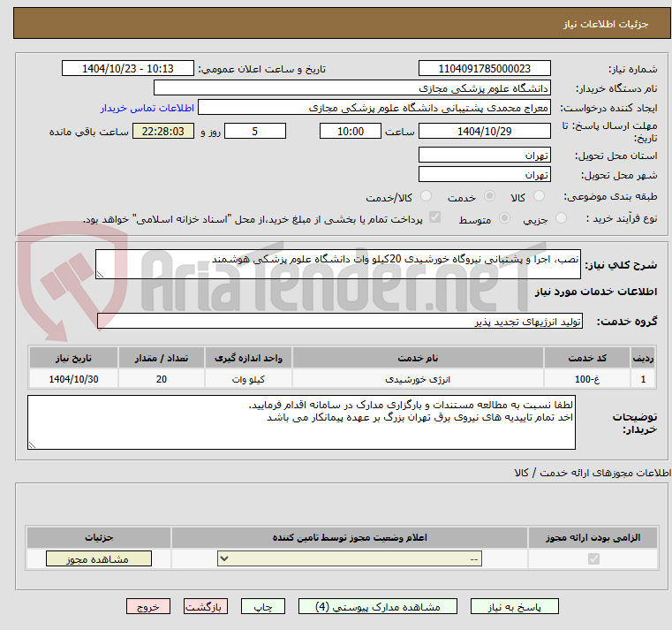The width and height of the screenshot is (672, 630).
Task: Open 'مشاهده مدارک پیوستی (4)' attachments
Action: click(378, 606)
